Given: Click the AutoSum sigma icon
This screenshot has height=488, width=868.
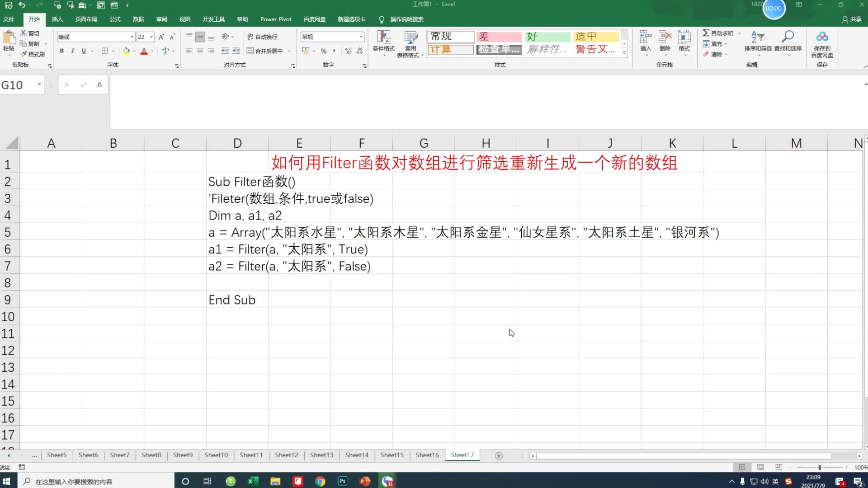Looking at the screenshot, I should point(706,33).
